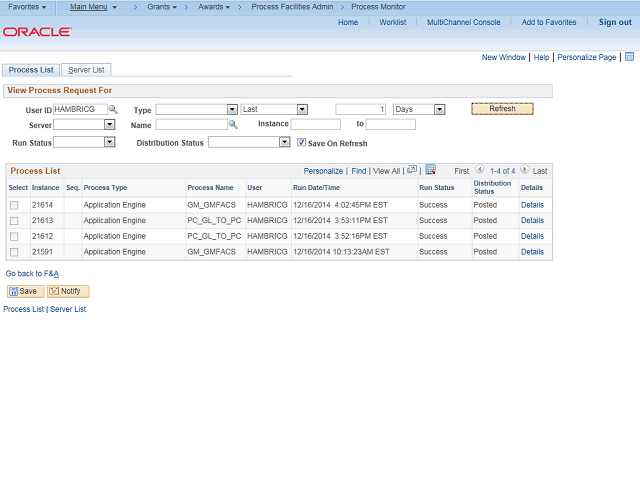Image resolution: width=640 pixels, height=480 pixels.
Task: Open Details for instance 21614
Action: pyautogui.click(x=532, y=205)
